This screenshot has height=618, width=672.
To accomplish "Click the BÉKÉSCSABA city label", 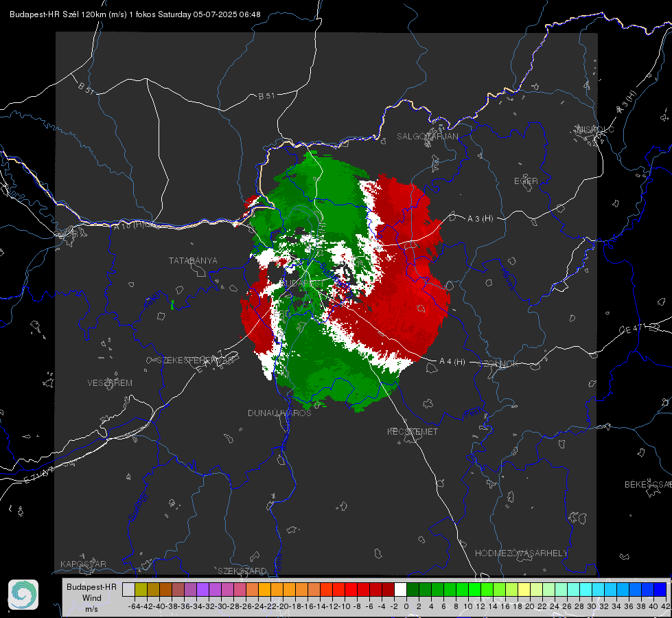I will [648, 484].
